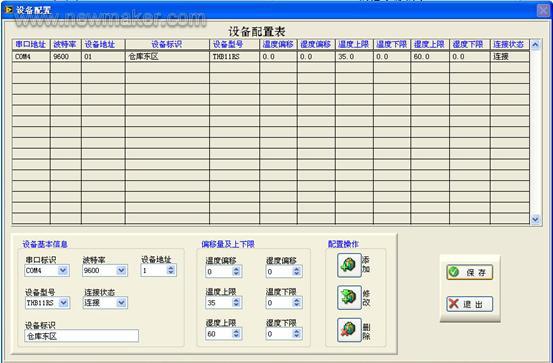Click the 温度下限 stepper arrows
Image resolution: width=553 pixels, height=363 pixels.
297,302
